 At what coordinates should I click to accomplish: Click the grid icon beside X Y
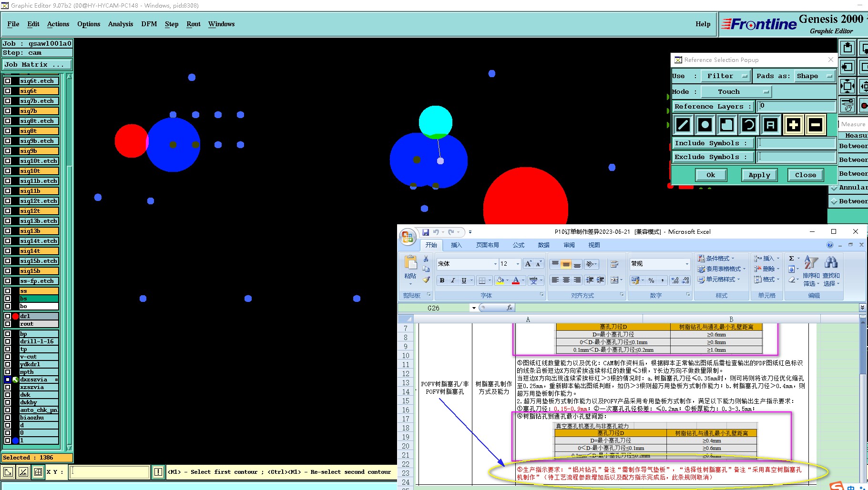click(x=38, y=472)
